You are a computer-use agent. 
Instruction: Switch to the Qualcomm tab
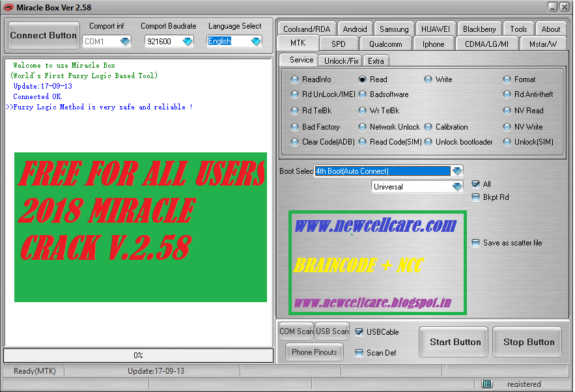coord(386,44)
